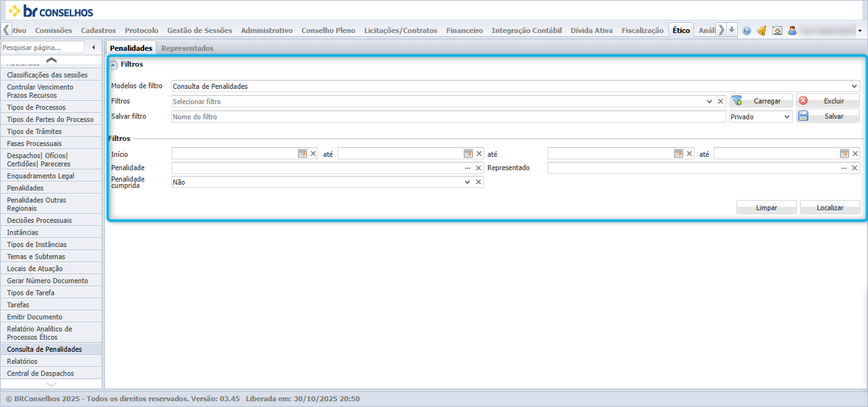Open the Financeiro module tab
868x407 pixels.
(465, 30)
